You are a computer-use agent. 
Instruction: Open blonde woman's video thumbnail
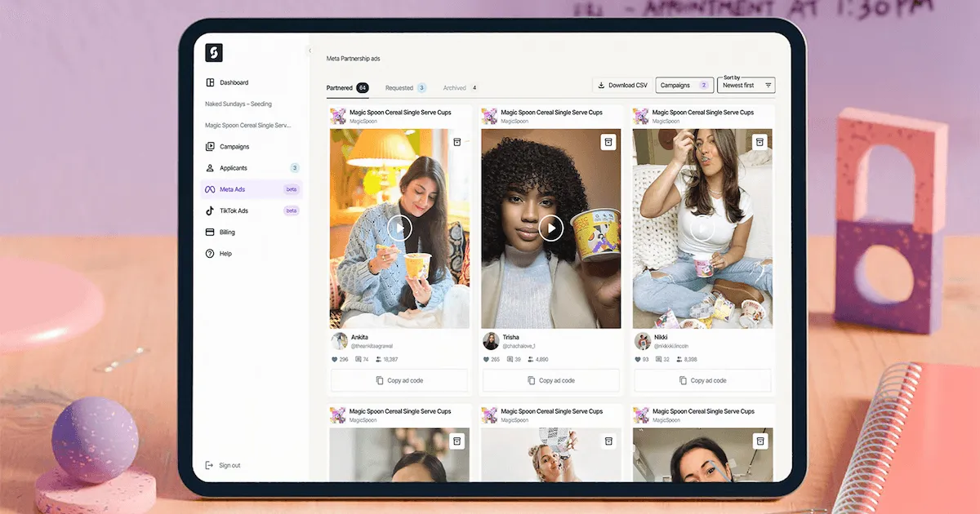click(x=551, y=454)
